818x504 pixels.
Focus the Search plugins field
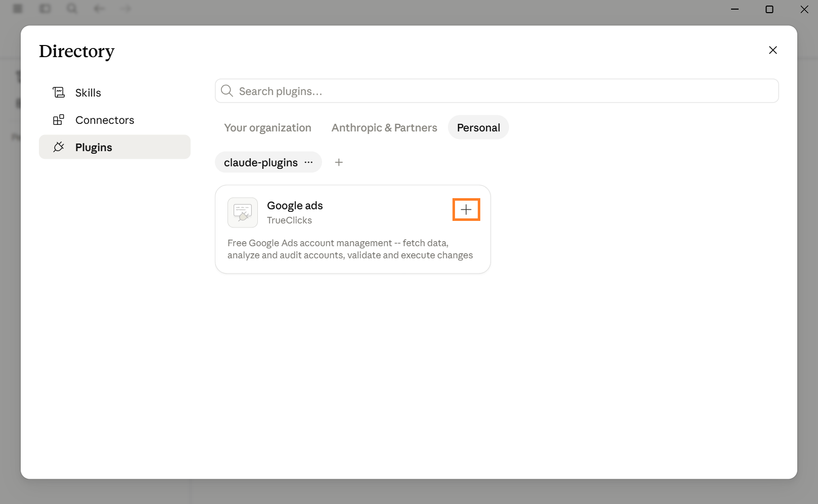tap(496, 91)
